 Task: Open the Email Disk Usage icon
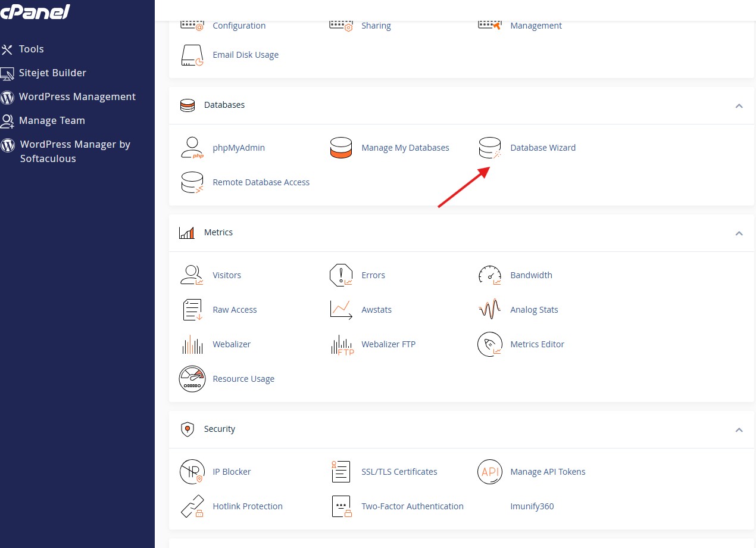tap(192, 55)
